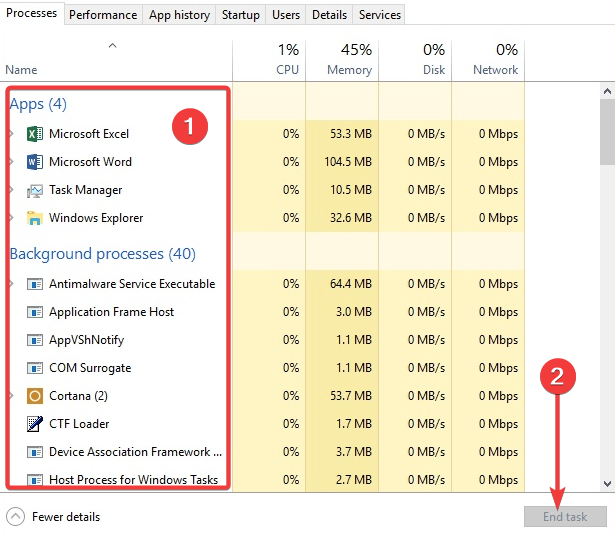Click the Microsoft Word app icon
Screen dimensions: 615x535
[x=35, y=162]
